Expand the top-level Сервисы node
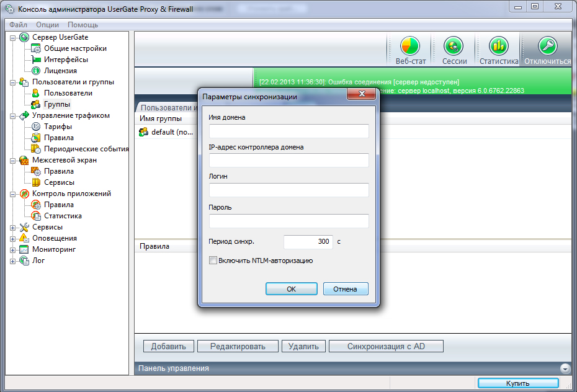The height and width of the screenshot is (392, 577). [12, 228]
